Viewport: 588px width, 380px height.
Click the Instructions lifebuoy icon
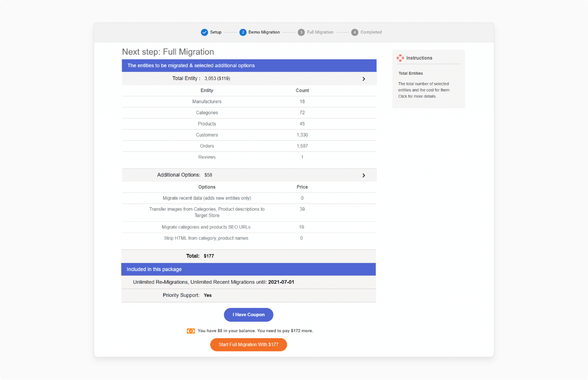pos(400,58)
